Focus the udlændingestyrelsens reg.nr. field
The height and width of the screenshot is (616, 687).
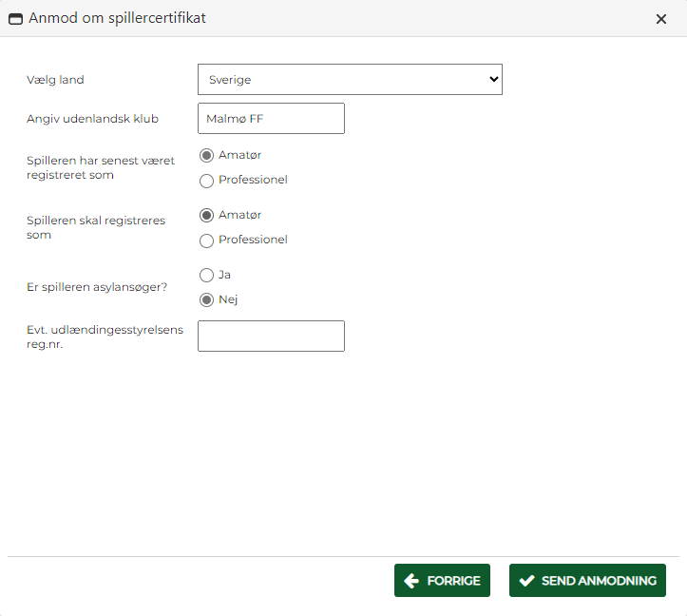(x=271, y=336)
